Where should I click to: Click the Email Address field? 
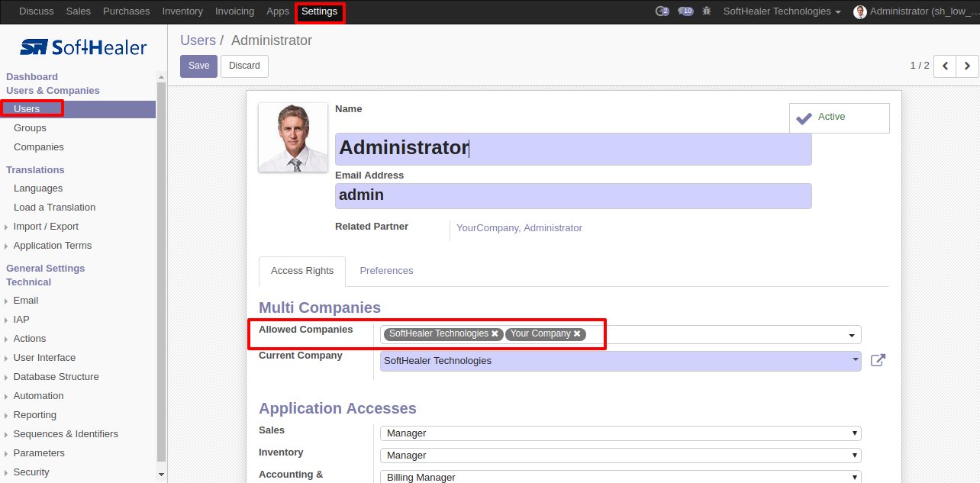[x=573, y=196]
